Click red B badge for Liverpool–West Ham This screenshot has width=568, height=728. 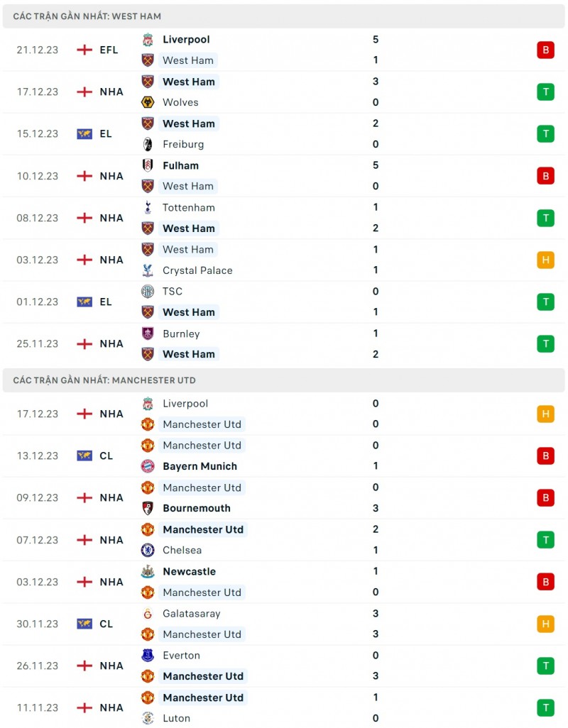click(545, 50)
